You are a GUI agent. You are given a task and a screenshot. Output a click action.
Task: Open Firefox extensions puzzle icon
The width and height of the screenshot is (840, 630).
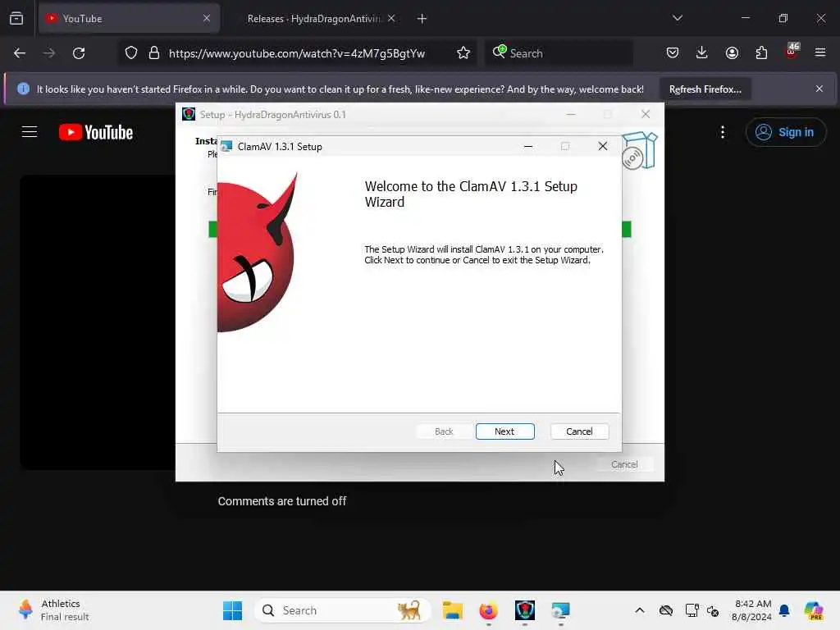pyautogui.click(x=761, y=53)
